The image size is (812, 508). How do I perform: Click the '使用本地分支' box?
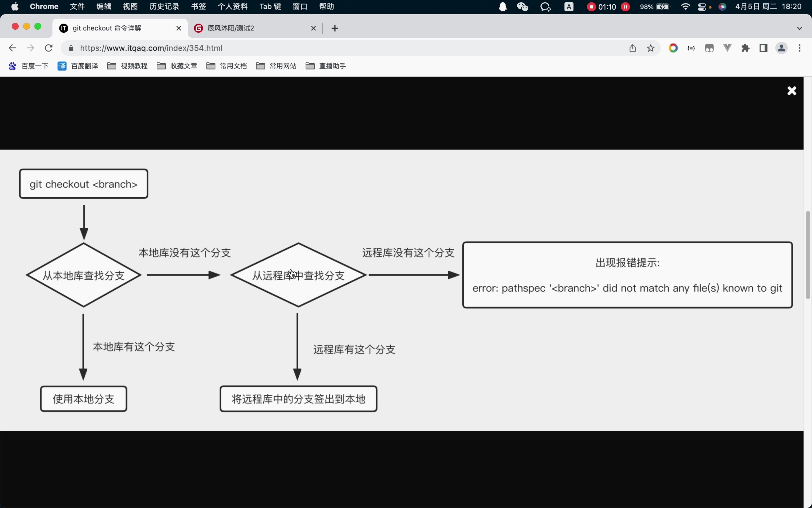pyautogui.click(x=84, y=399)
